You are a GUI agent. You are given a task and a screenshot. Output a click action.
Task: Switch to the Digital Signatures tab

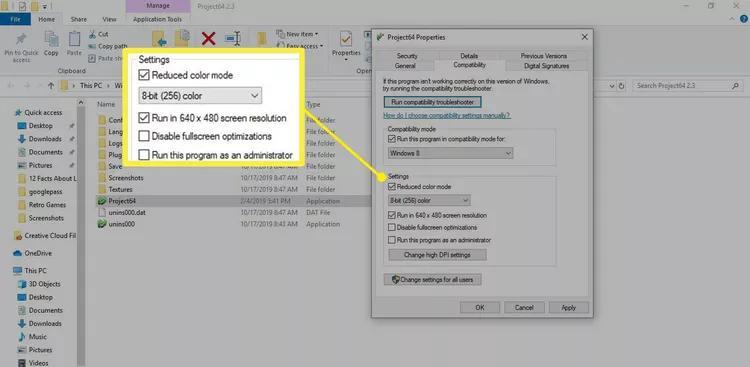(x=546, y=66)
